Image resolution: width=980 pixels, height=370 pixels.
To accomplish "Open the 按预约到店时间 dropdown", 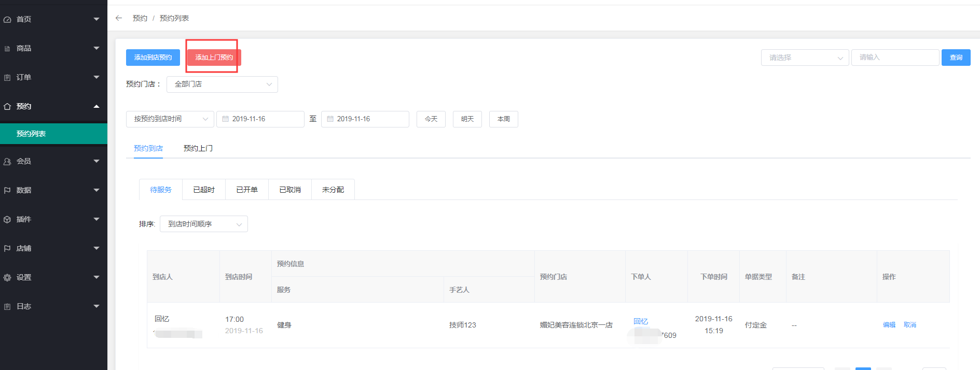I will pyautogui.click(x=170, y=119).
